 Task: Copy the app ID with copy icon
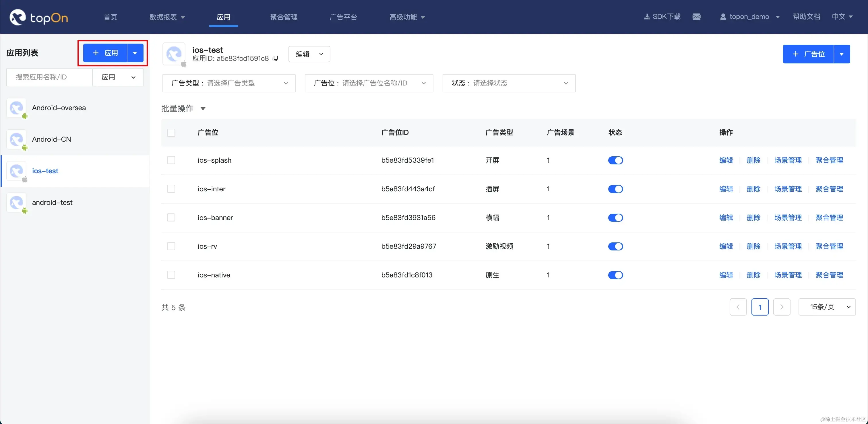pyautogui.click(x=275, y=59)
